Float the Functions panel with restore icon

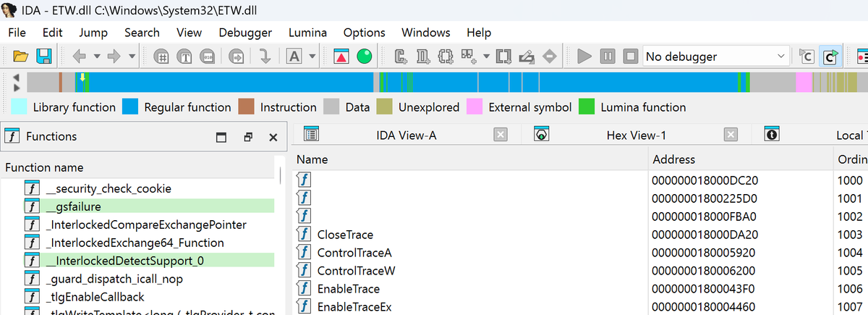point(247,137)
